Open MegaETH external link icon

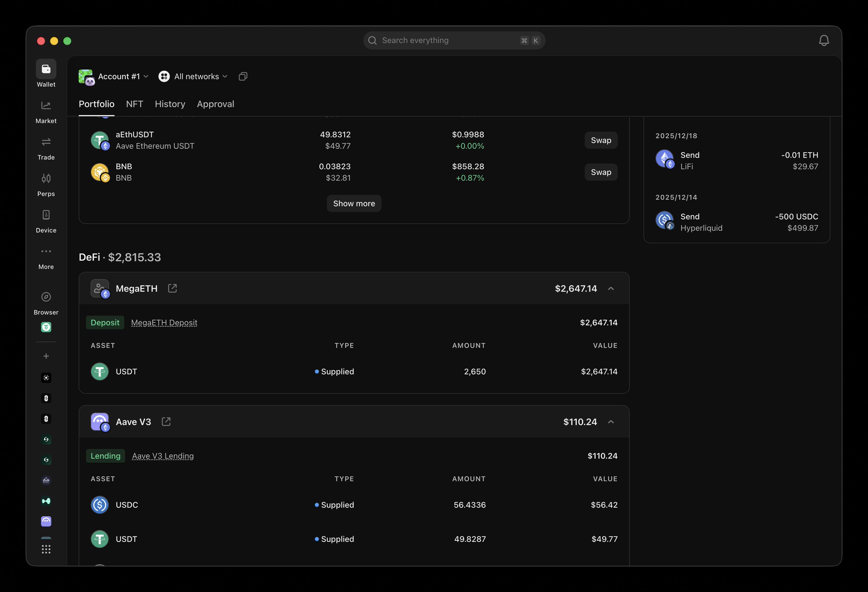pyautogui.click(x=172, y=288)
